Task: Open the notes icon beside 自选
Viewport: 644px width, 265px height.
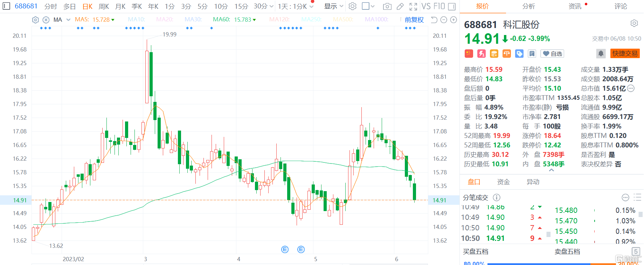Action: 532,54
